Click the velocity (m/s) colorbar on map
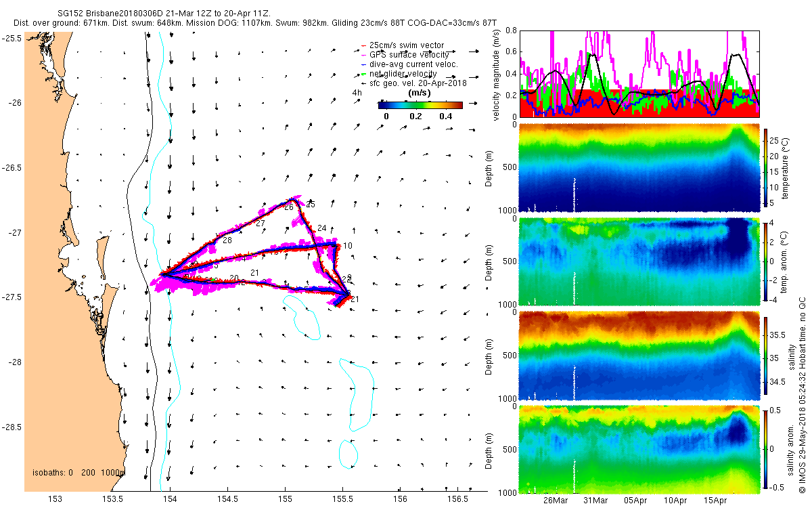 click(x=420, y=105)
